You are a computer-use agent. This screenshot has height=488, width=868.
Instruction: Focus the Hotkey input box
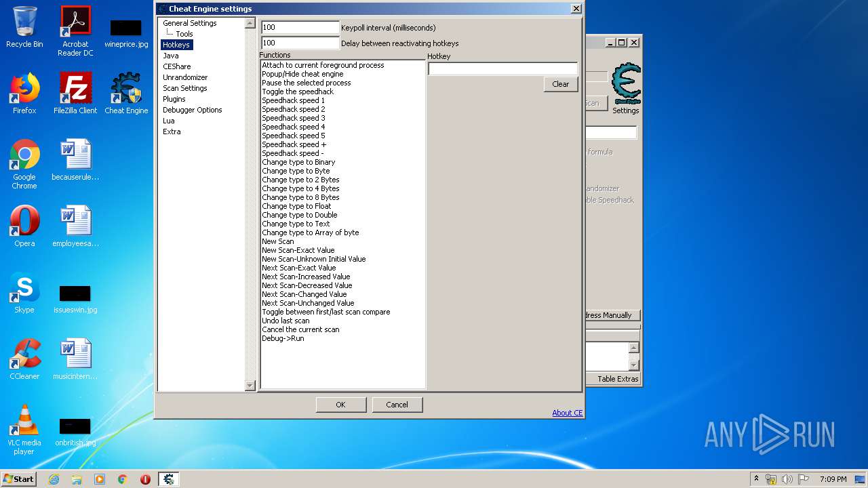(x=502, y=68)
